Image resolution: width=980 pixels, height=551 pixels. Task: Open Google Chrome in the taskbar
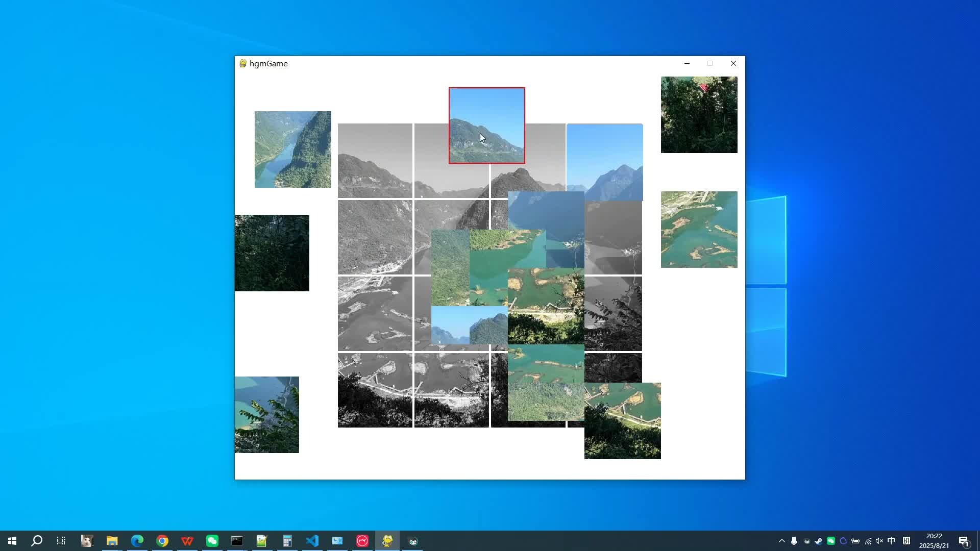162,541
